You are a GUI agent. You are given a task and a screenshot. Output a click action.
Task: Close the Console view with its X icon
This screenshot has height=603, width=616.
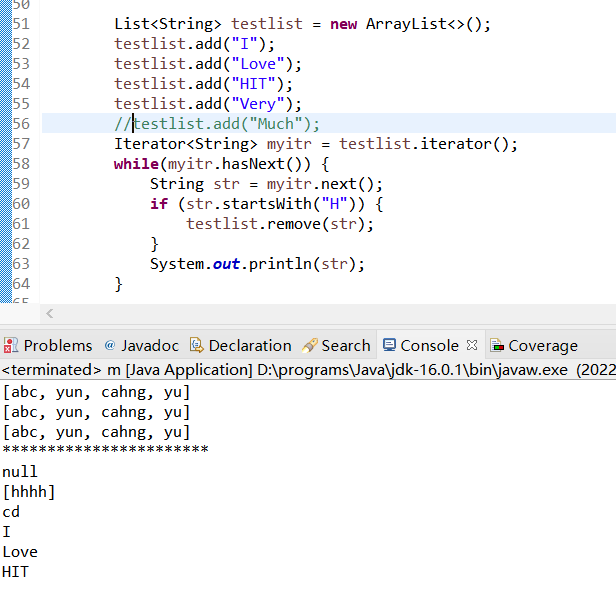click(472, 345)
